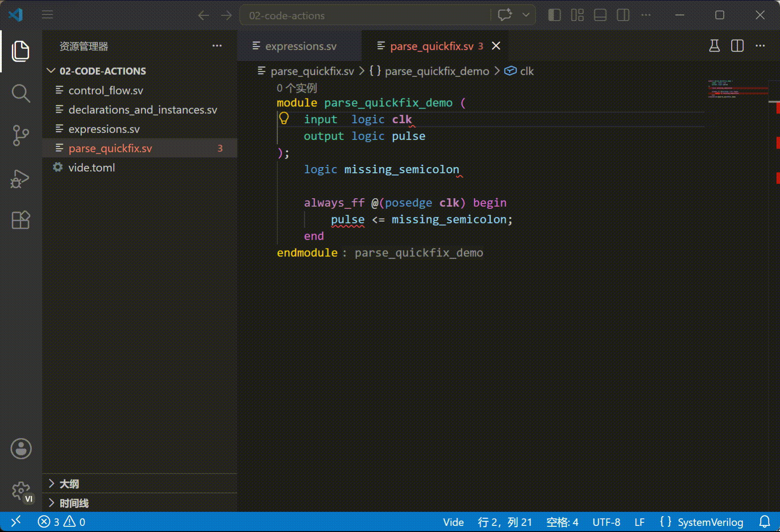Open the Source Control view
Screen dimensions: 780x532
tap(20, 135)
